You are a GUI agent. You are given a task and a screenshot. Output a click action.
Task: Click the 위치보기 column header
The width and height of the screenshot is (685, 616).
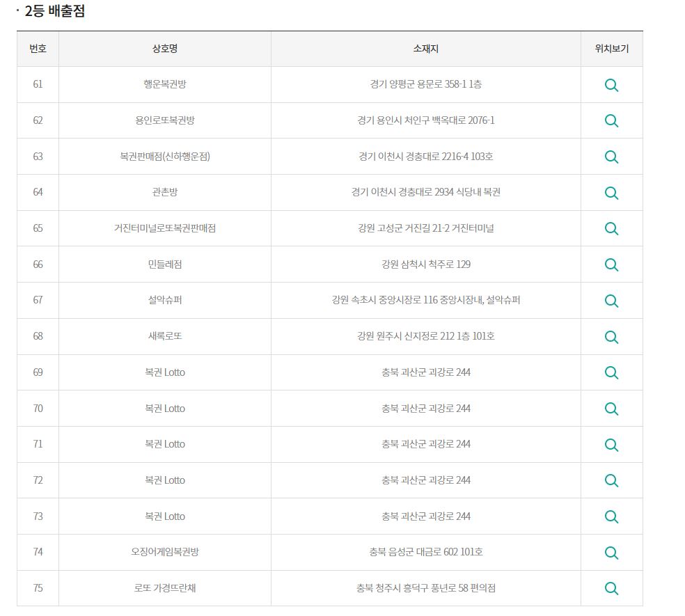pyautogui.click(x=611, y=49)
